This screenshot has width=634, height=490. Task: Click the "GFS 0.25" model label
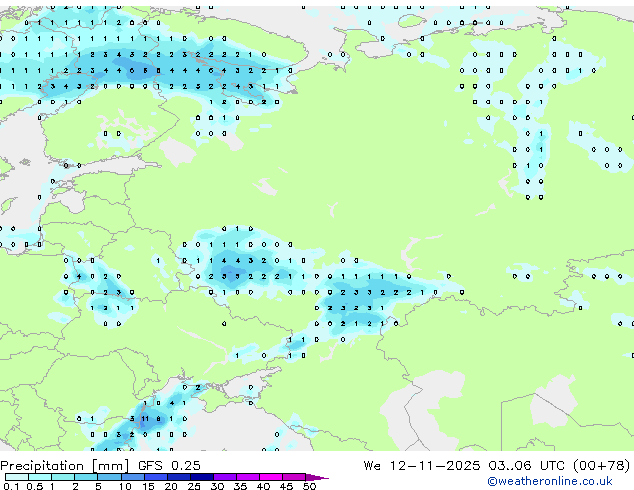point(169,466)
